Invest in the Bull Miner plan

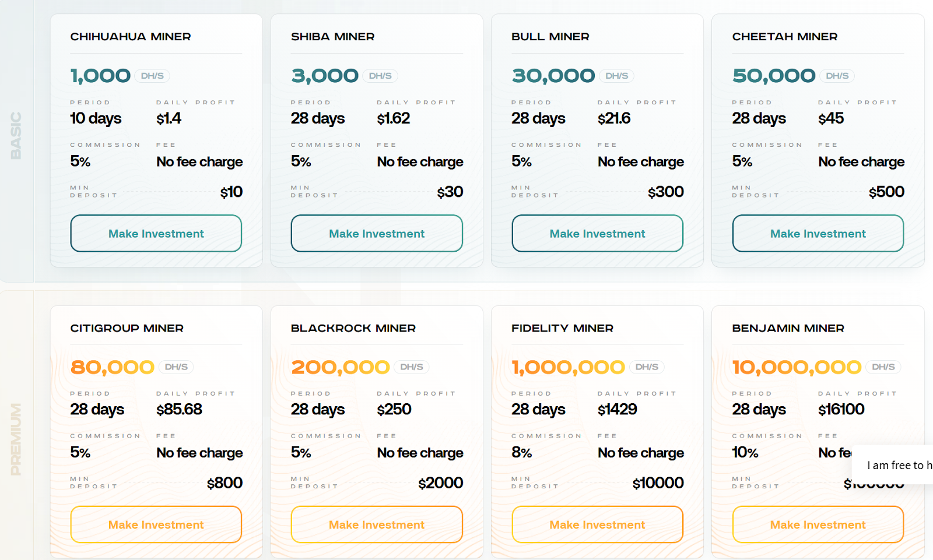tap(597, 234)
